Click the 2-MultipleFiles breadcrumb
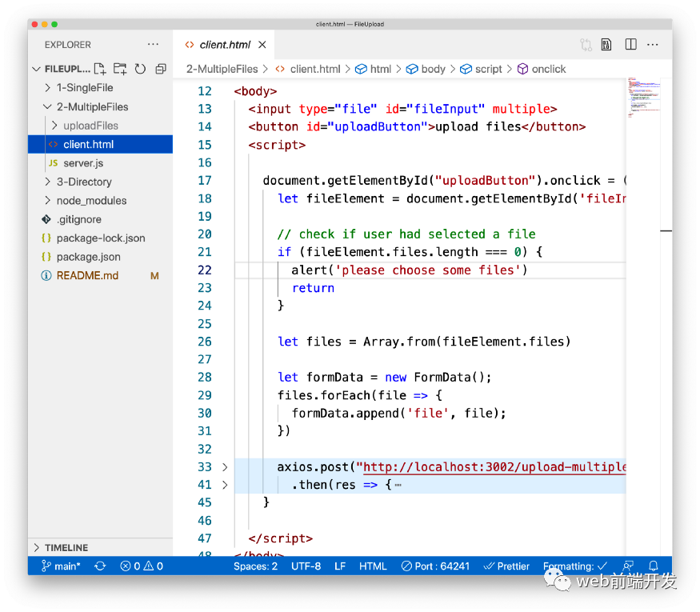Screen dimensions: 700x612 pyautogui.click(x=222, y=69)
